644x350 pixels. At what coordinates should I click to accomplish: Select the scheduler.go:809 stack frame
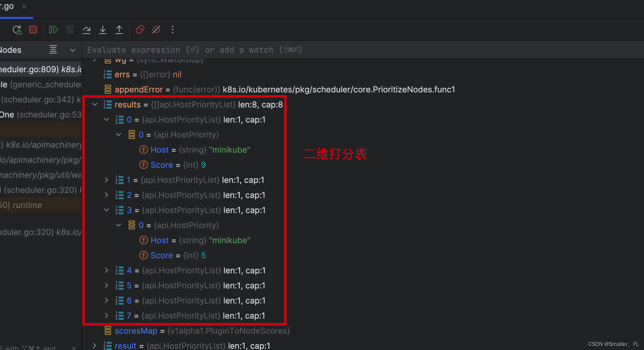(41, 69)
